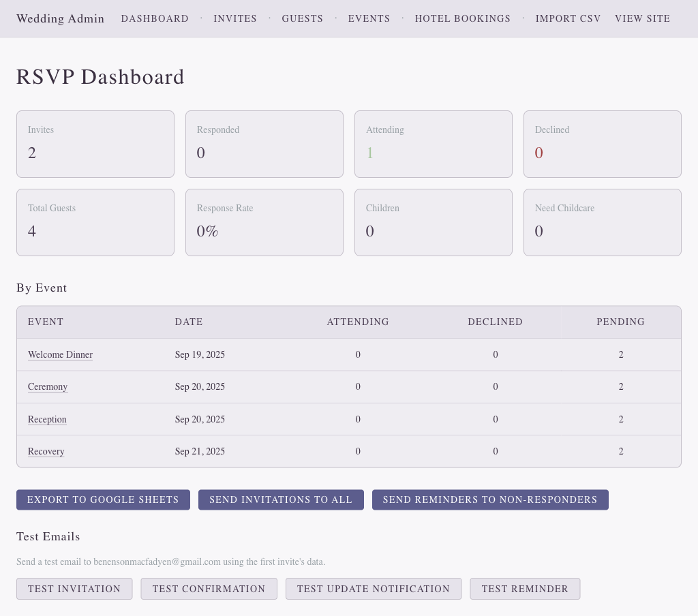Viewport: 698px width, 616px height.
Task: Click Send Invitations to All
Action: tap(281, 499)
